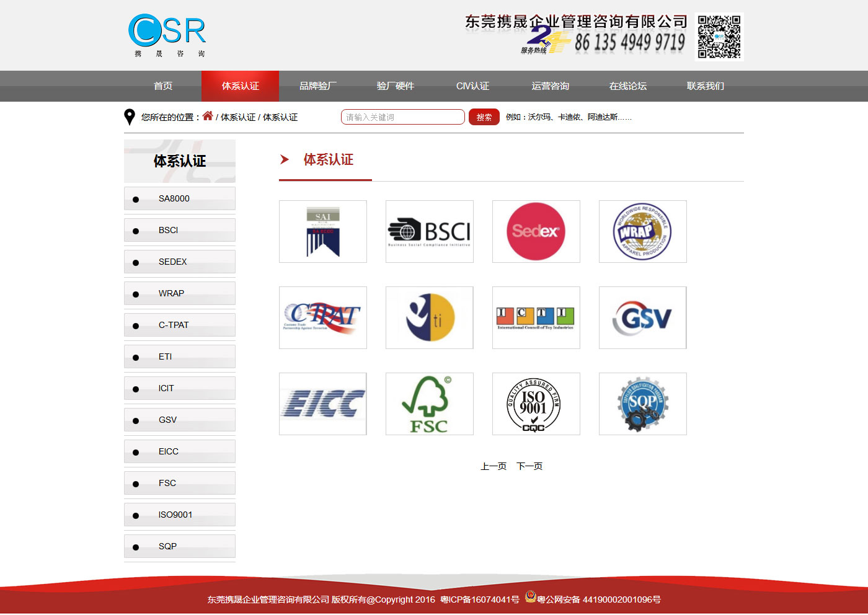Viewport: 868px width, 615px height.
Task: Open the 首页 navigation tab
Action: pos(163,86)
